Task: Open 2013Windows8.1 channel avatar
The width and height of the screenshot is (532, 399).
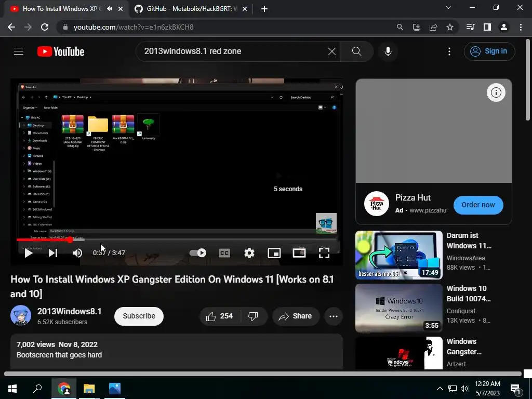Action: click(x=21, y=315)
